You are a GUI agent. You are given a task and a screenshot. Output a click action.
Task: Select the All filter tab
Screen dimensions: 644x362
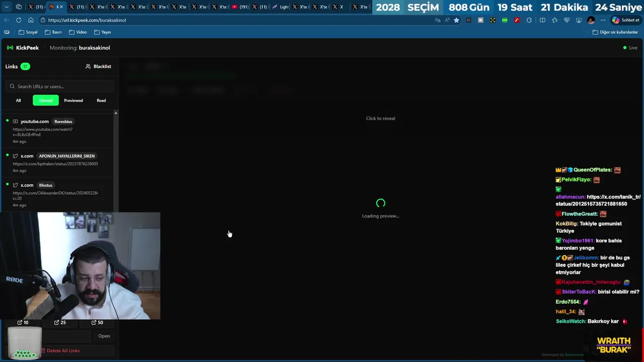tap(18, 101)
